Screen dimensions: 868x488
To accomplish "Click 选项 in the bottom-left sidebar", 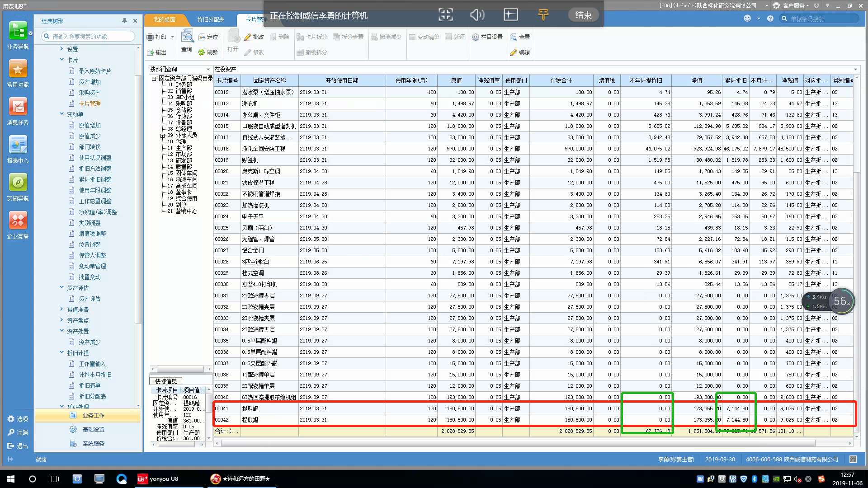I will [x=18, y=419].
